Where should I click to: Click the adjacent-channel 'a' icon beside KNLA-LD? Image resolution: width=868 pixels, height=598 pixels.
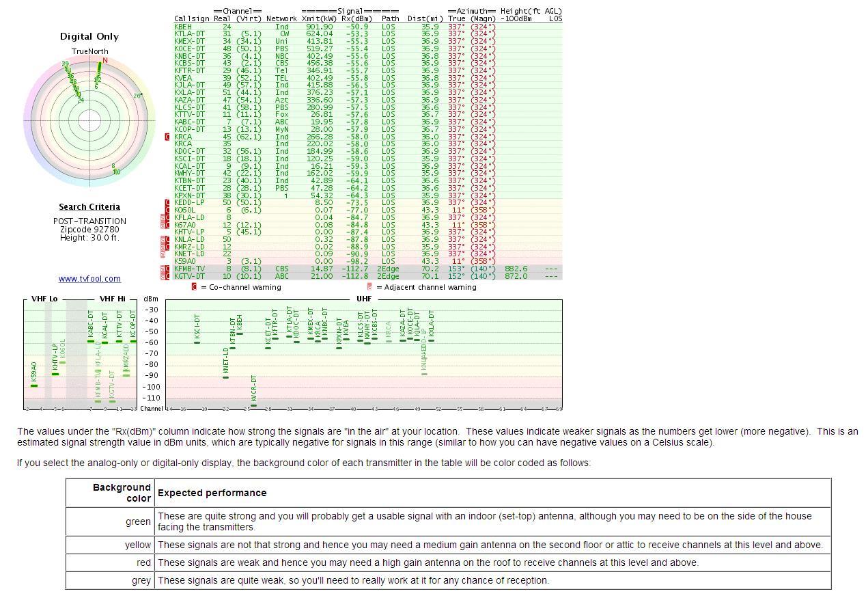(163, 239)
